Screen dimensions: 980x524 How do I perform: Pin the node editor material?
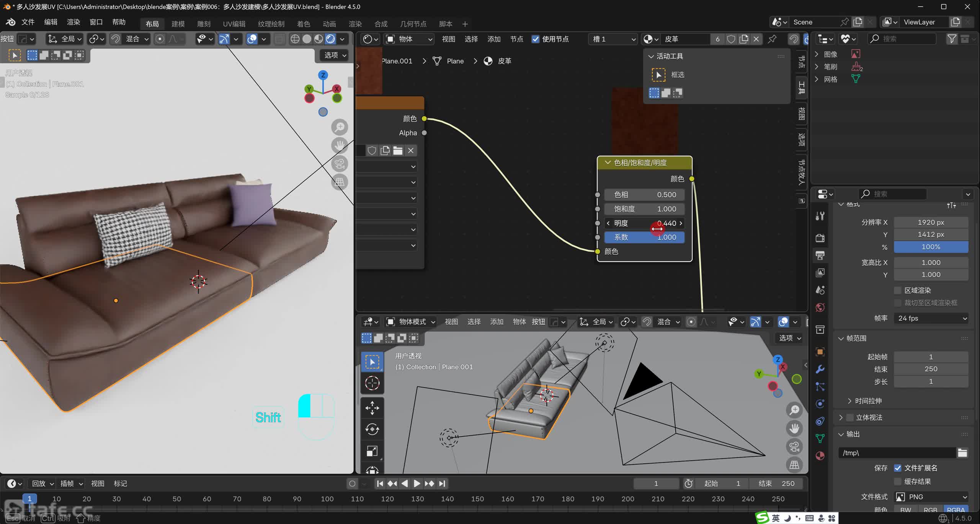pyautogui.click(x=772, y=39)
